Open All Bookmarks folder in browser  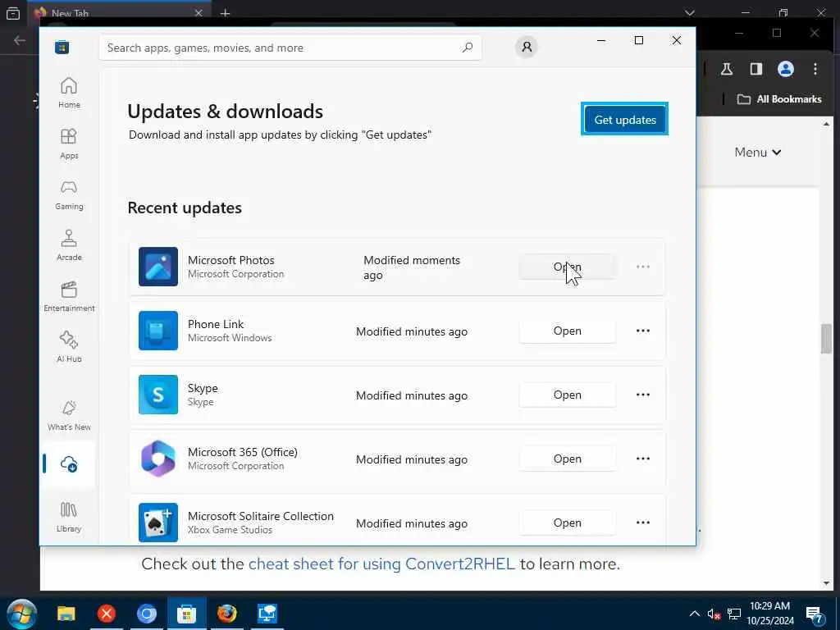pos(779,99)
